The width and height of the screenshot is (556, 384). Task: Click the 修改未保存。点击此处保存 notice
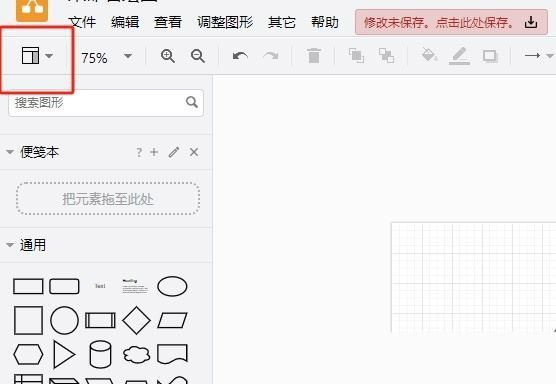451,22
